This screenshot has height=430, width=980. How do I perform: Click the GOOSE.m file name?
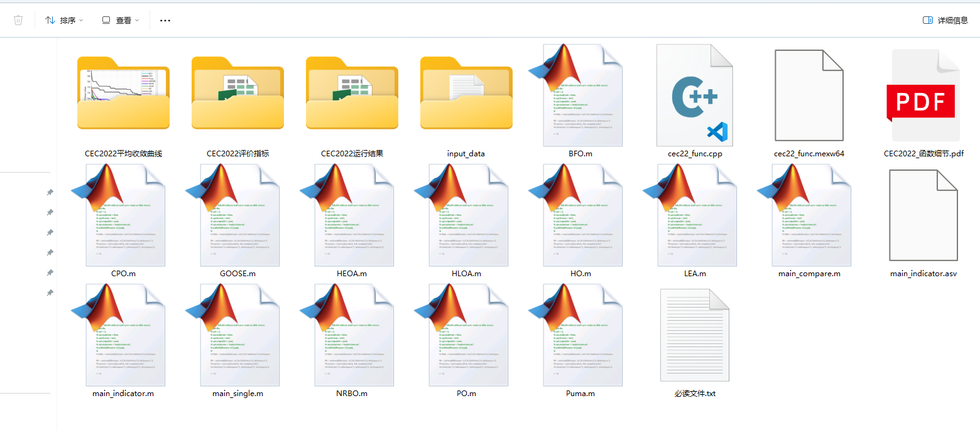pyautogui.click(x=238, y=274)
